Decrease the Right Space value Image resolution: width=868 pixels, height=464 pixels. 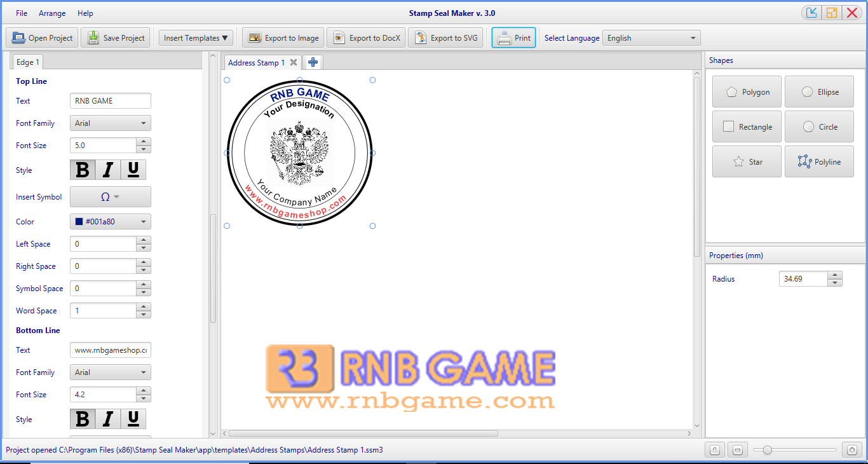[144, 270]
